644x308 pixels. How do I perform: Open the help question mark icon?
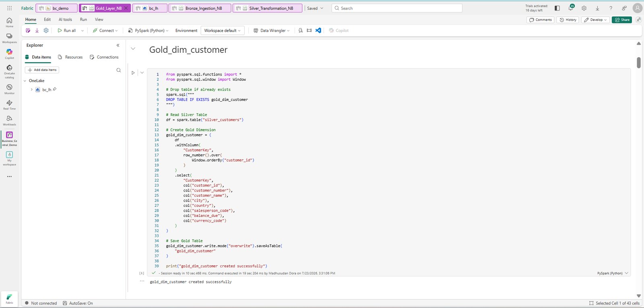[x=611, y=8]
